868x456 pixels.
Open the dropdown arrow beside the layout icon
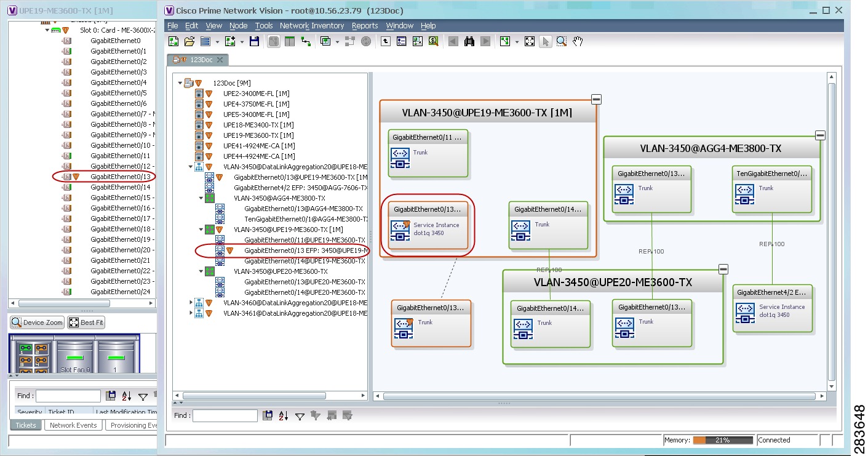(x=517, y=42)
